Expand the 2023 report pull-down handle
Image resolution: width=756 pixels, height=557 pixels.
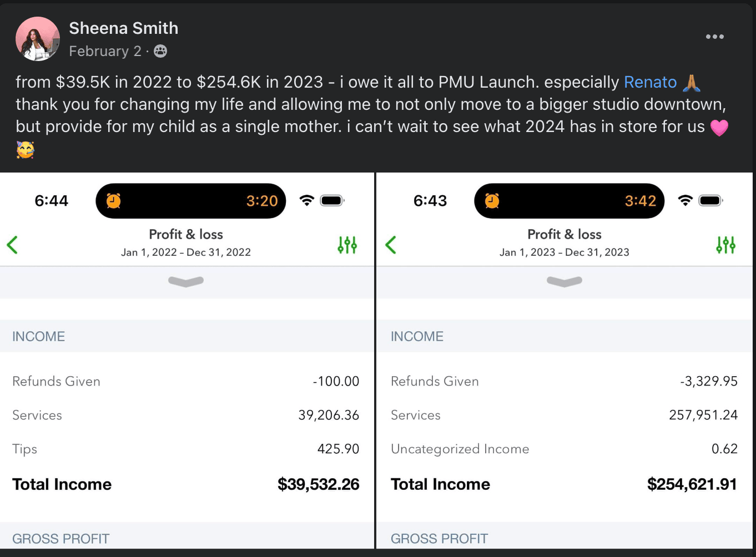coord(565,282)
